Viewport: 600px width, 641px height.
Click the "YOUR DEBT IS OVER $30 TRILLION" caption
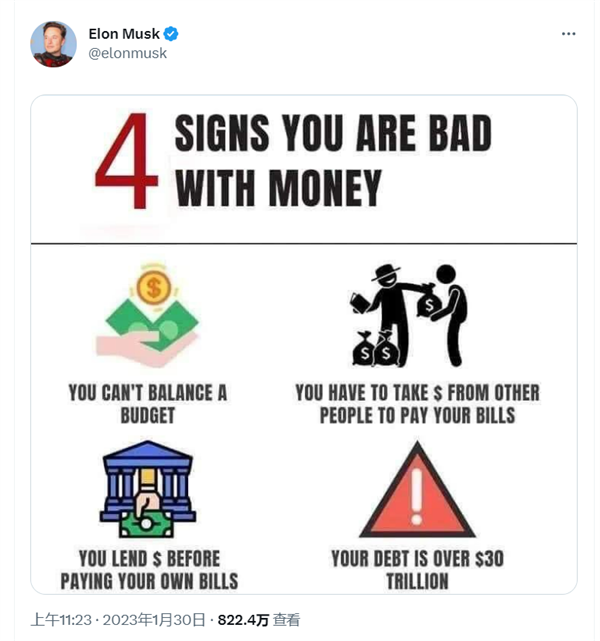point(416,569)
